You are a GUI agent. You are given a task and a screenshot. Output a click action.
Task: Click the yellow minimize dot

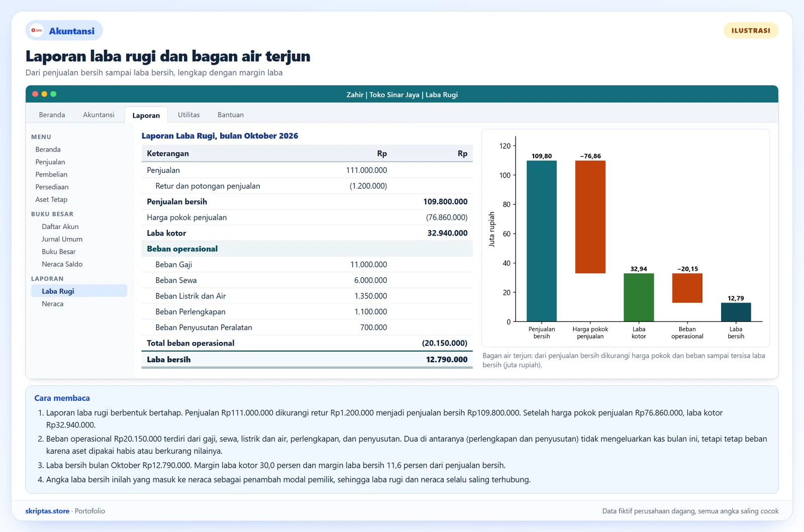pos(44,94)
